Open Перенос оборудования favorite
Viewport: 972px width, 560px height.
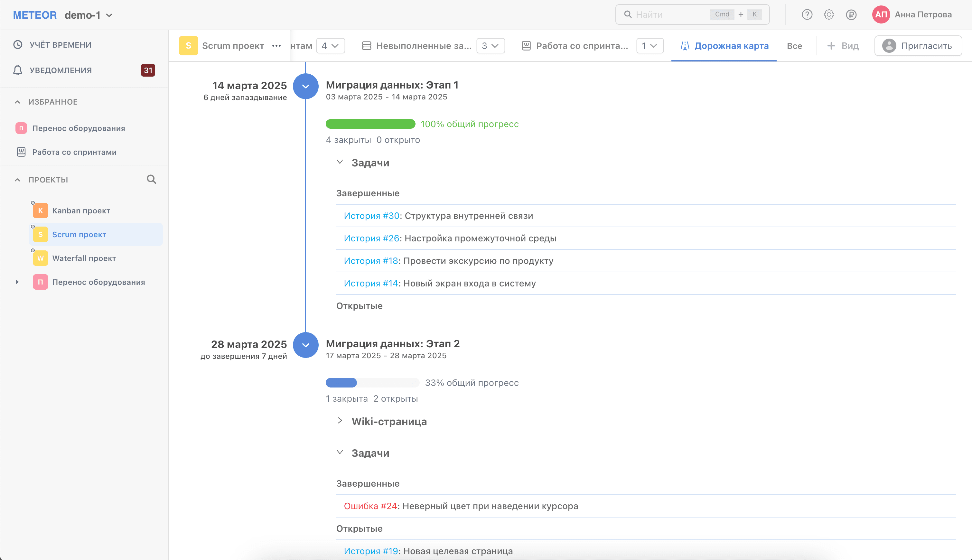pyautogui.click(x=79, y=128)
